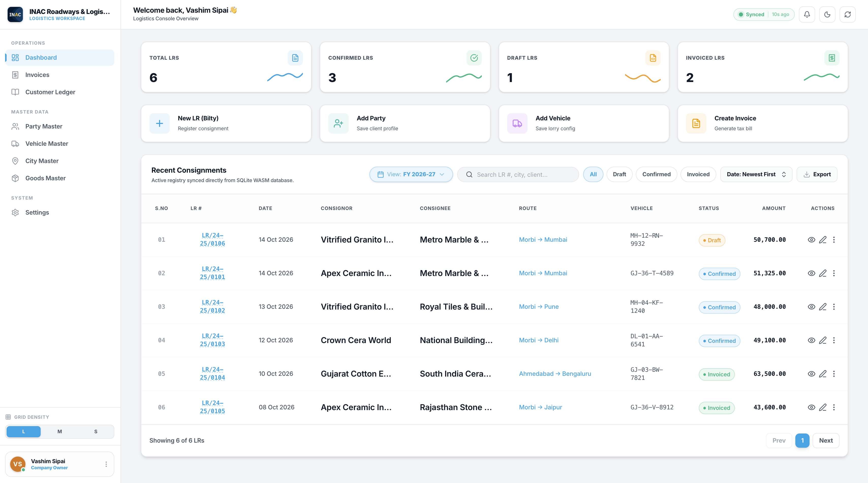This screenshot has width=868, height=483.
Task: Open Invoices in the sidebar
Action: point(60,75)
